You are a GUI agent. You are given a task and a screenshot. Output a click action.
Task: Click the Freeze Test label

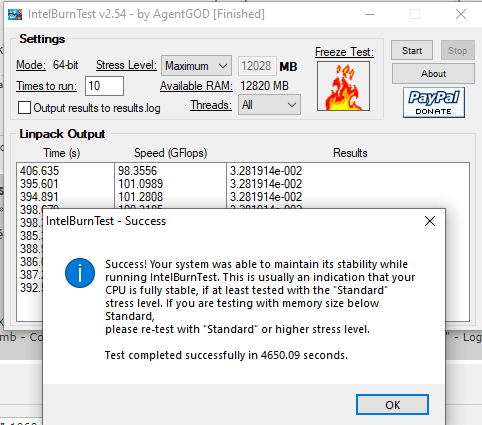pos(344,52)
